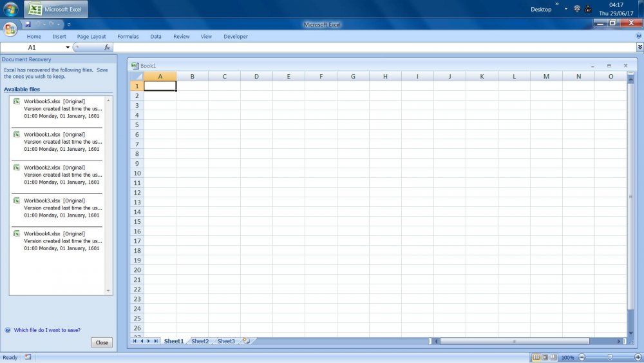Viewport: 644px width, 363px height.
Task: Click the Insert Function fx icon
Action: (107, 47)
